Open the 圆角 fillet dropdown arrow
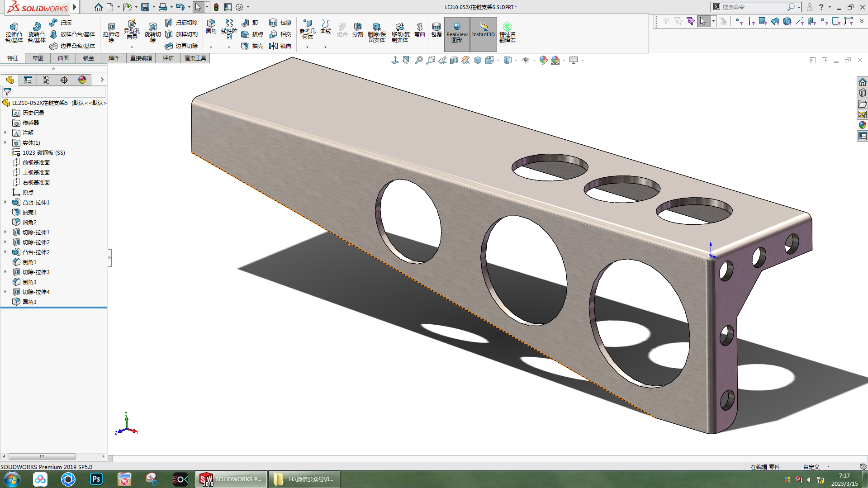The height and width of the screenshot is (488, 868). point(211,47)
